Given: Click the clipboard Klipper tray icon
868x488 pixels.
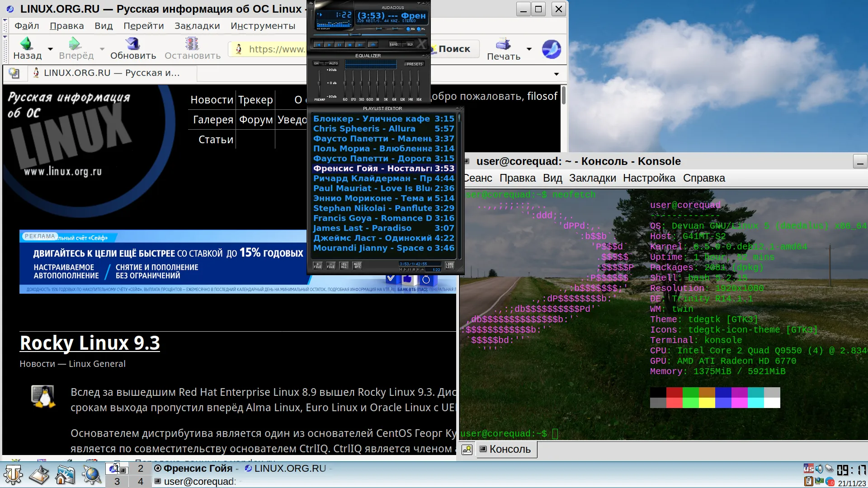Looking at the screenshot, I should [x=809, y=481].
